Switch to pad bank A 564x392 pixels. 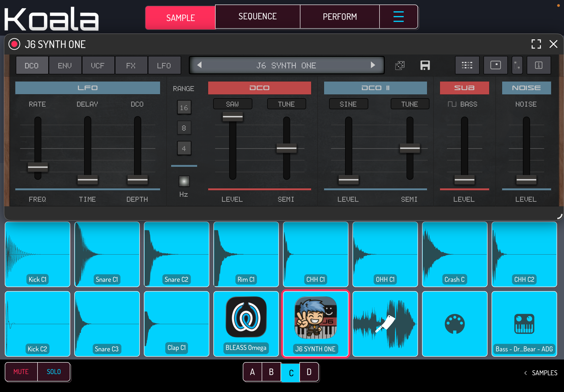[x=252, y=372]
